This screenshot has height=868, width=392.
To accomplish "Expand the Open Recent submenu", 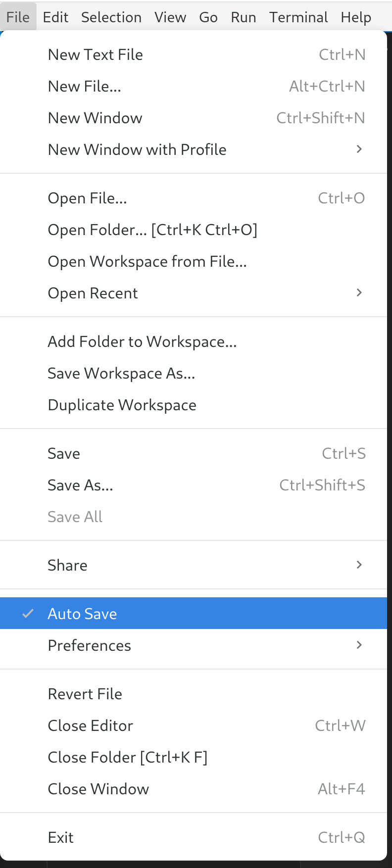I will [359, 293].
